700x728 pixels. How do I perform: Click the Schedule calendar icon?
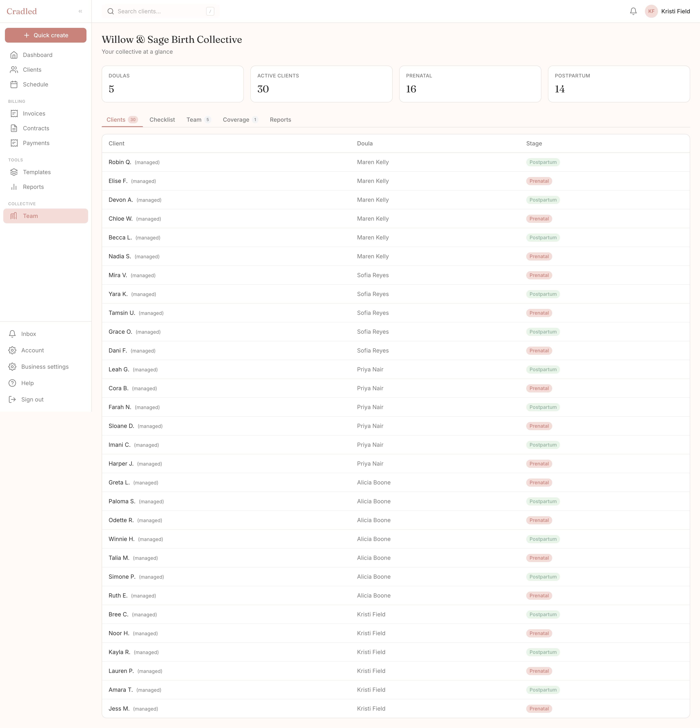coord(14,85)
